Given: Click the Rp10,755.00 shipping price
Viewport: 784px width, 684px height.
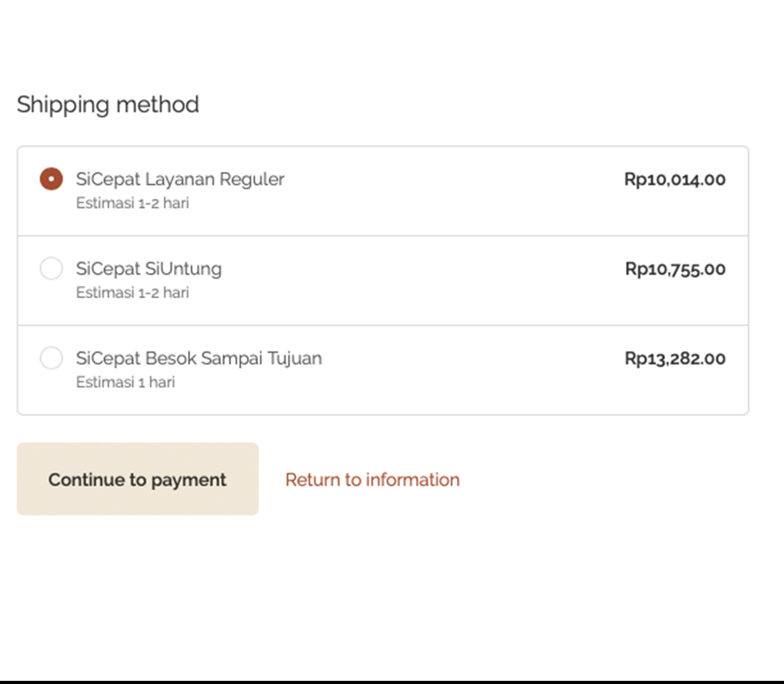Looking at the screenshot, I should [675, 269].
